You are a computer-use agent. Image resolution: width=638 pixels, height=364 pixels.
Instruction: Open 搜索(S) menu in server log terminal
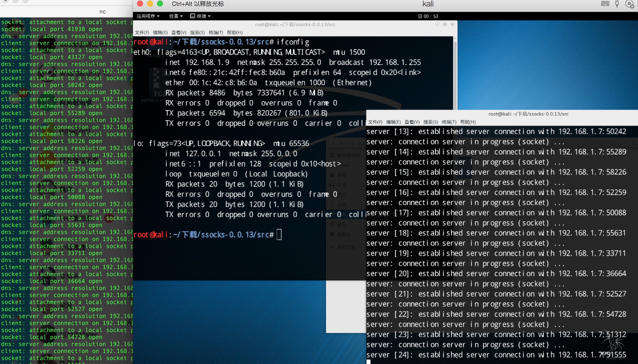[430, 122]
